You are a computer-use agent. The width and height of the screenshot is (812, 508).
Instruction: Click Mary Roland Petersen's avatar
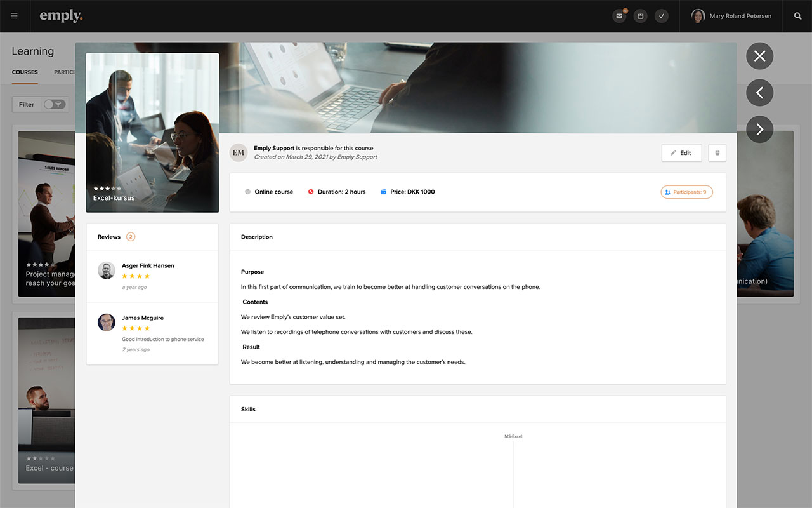click(698, 16)
